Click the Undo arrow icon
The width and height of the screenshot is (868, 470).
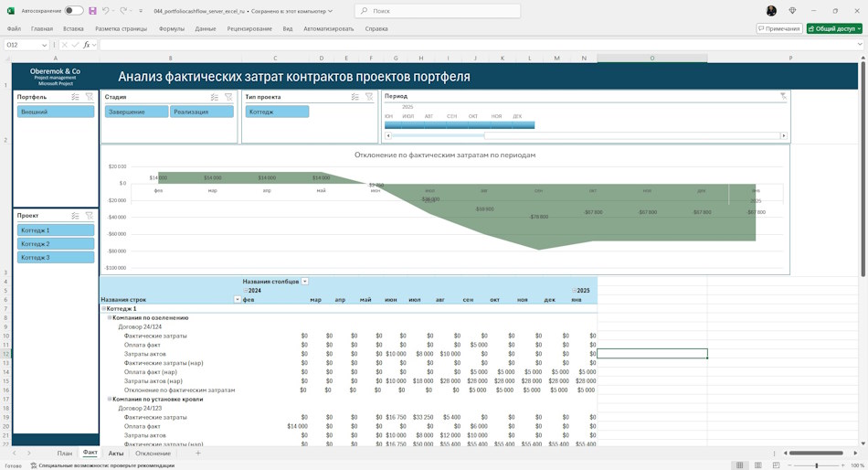pyautogui.click(x=105, y=11)
